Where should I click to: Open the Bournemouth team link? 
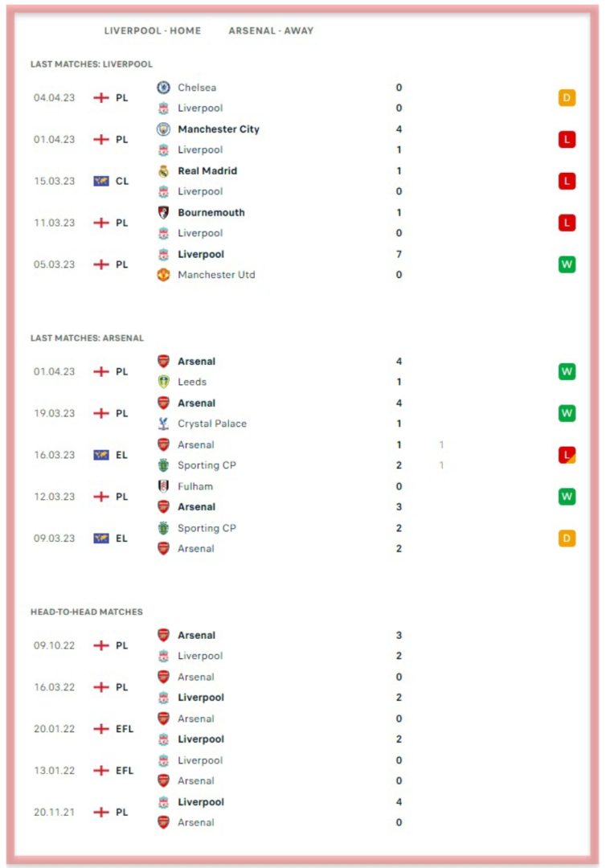pos(211,212)
